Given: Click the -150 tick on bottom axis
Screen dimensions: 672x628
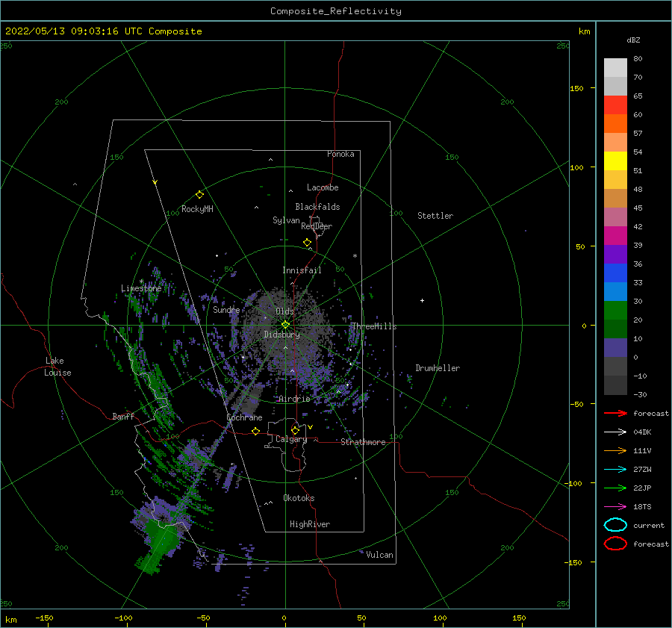Looking at the screenshot, I should pos(44,618).
